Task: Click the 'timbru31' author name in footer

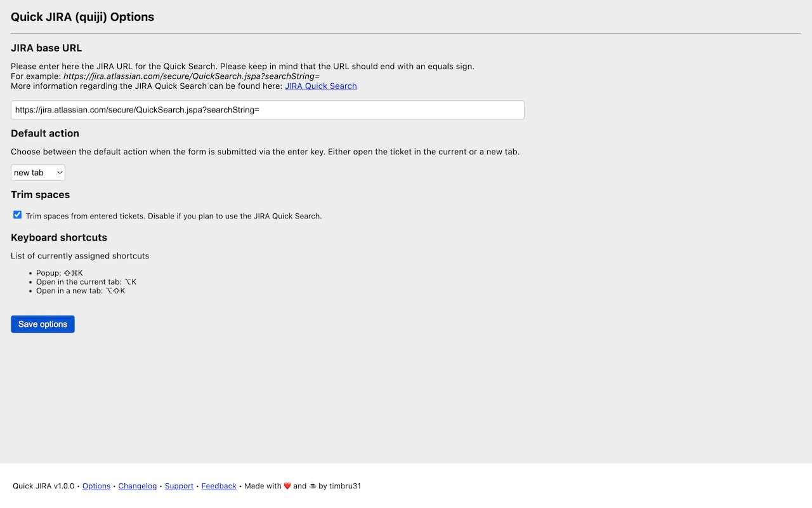Action: pyautogui.click(x=344, y=486)
